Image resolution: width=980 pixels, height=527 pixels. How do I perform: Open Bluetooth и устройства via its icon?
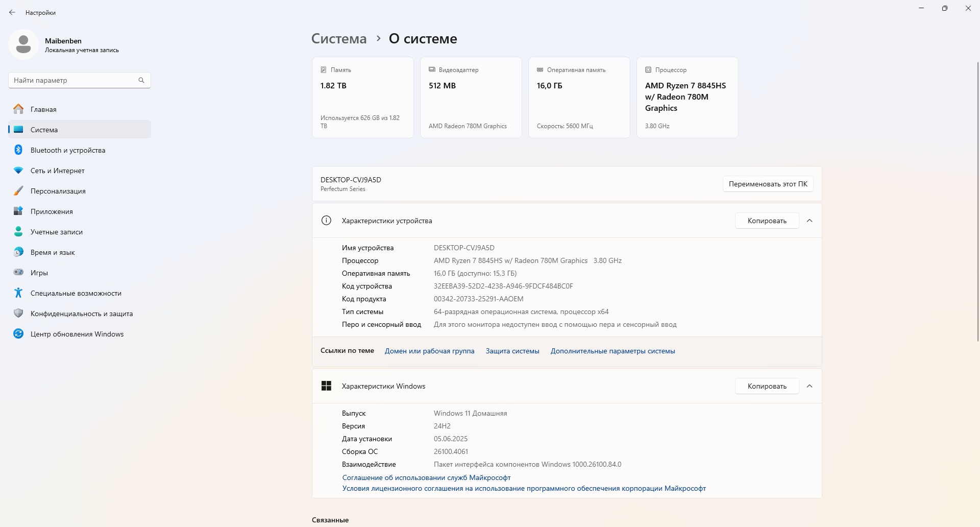pyautogui.click(x=18, y=150)
